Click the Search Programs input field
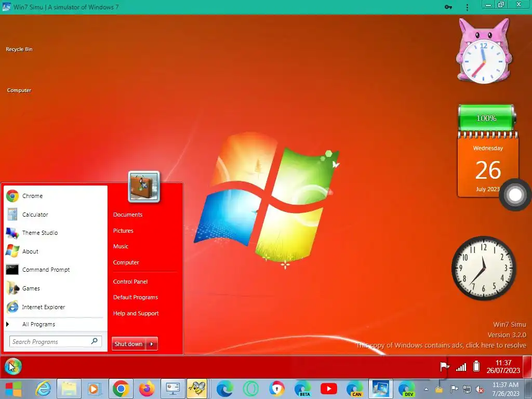 click(x=55, y=342)
